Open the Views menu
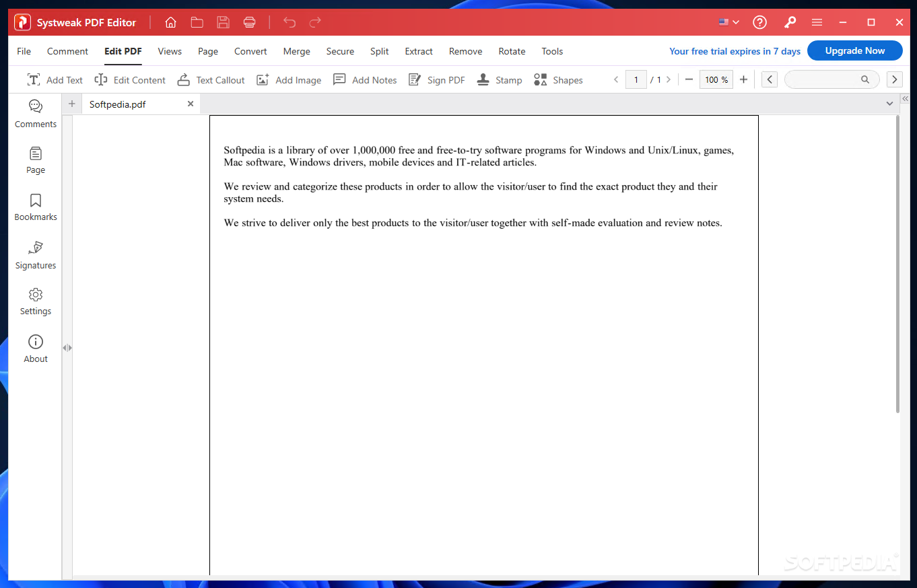This screenshot has width=917, height=588. click(x=170, y=51)
